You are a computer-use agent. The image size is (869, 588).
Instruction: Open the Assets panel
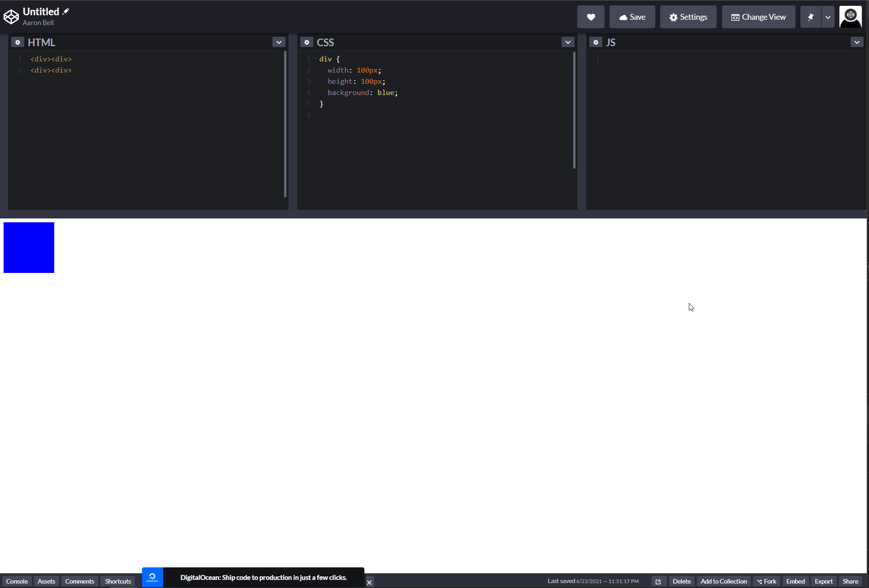[47, 581]
